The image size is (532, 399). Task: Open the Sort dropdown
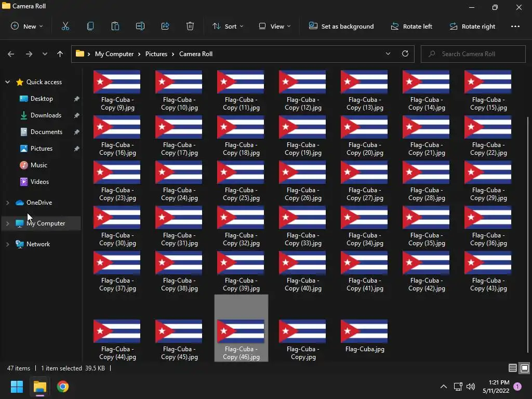click(228, 26)
